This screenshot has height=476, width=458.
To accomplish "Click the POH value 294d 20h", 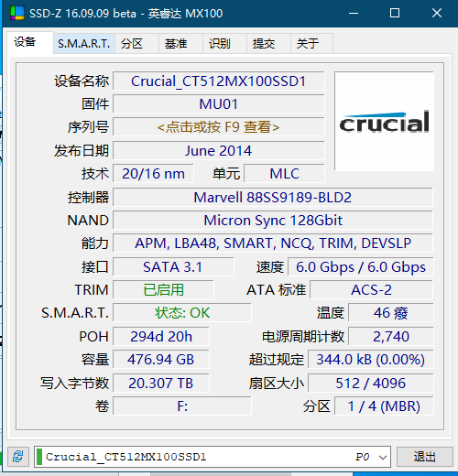I will pos(161,337).
